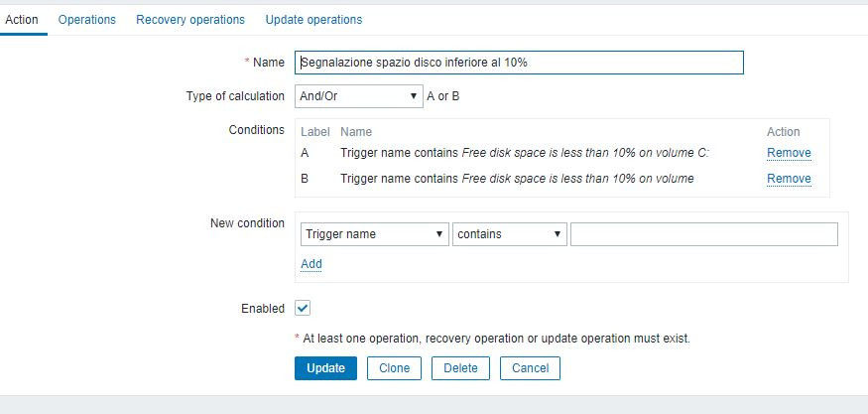Image resolution: width=868 pixels, height=414 pixels.
Task: Focus the new condition value text box
Action: coord(704,234)
